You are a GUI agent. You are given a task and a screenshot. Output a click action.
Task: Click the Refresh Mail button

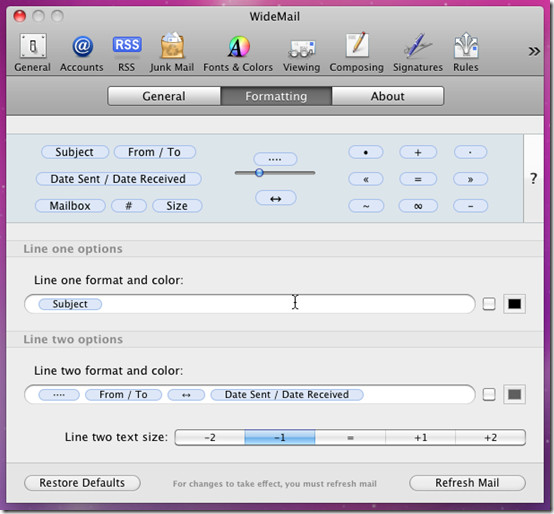point(467,483)
